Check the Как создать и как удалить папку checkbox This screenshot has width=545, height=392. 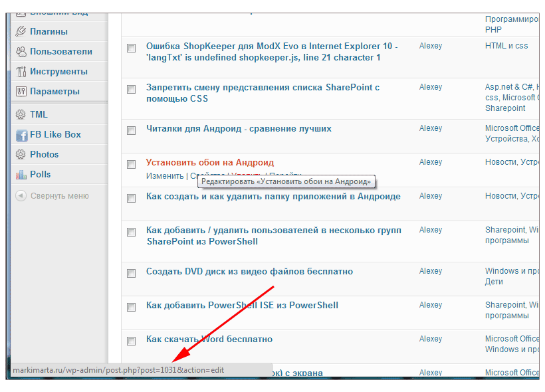pyautogui.click(x=132, y=198)
